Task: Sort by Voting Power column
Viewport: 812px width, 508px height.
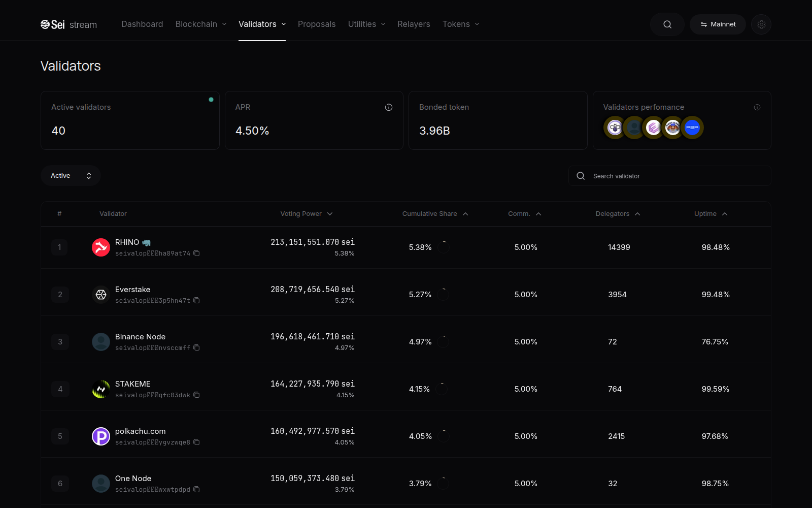Action: (307, 214)
